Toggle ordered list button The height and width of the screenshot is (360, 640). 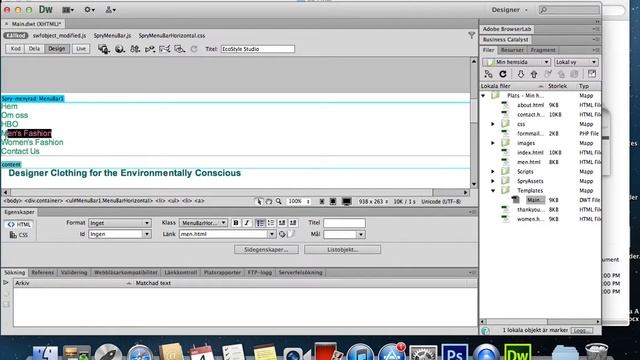pos(271,223)
